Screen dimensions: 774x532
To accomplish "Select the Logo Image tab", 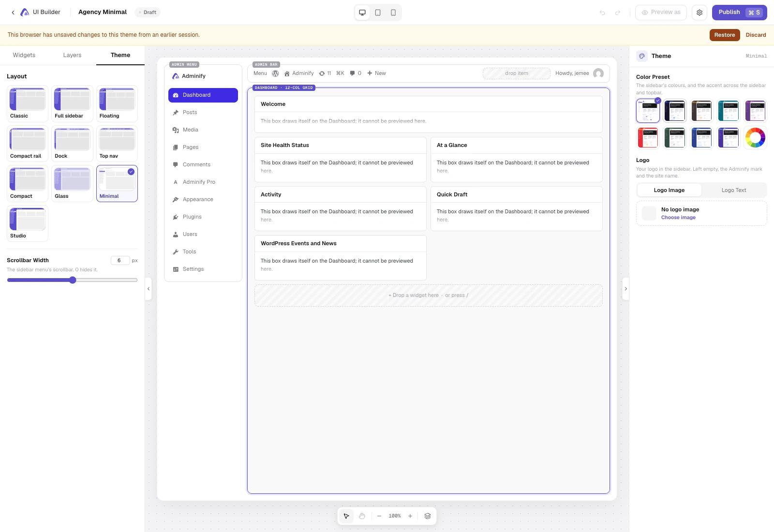I will pos(669,190).
